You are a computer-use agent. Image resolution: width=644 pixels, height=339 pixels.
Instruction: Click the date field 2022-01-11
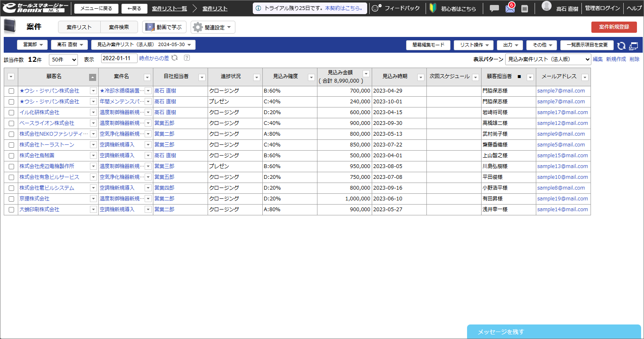click(x=119, y=59)
